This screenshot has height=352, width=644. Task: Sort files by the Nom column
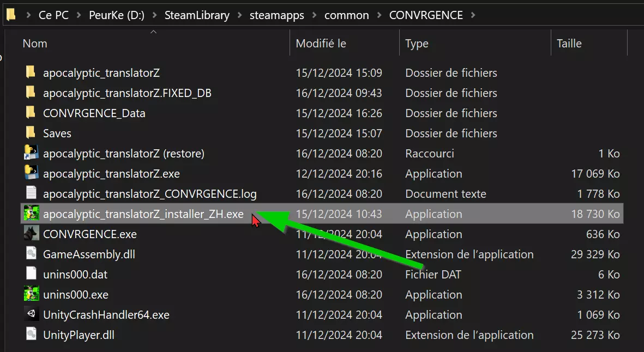pyautogui.click(x=35, y=44)
